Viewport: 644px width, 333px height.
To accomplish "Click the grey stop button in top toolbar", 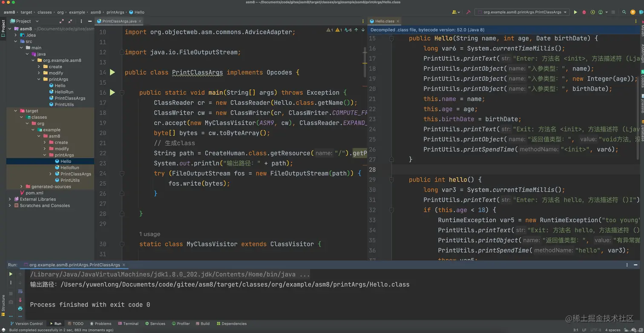I will pyautogui.click(x=613, y=12).
